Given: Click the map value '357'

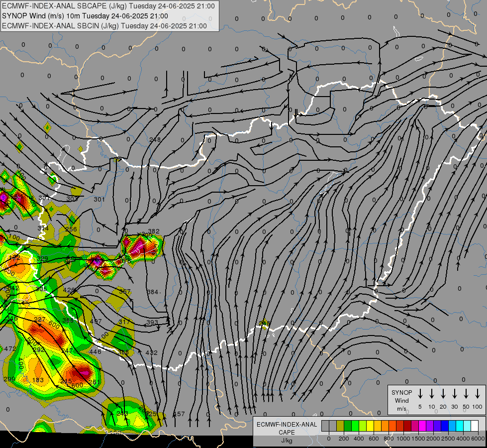Looking at the screenshot, I should click(x=125, y=291).
